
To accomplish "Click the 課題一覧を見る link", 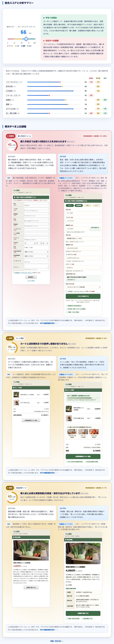I will click(57, 641).
